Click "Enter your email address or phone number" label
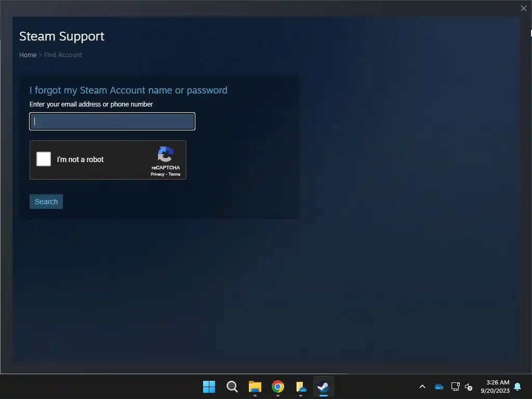532x399 pixels. pyautogui.click(x=91, y=104)
